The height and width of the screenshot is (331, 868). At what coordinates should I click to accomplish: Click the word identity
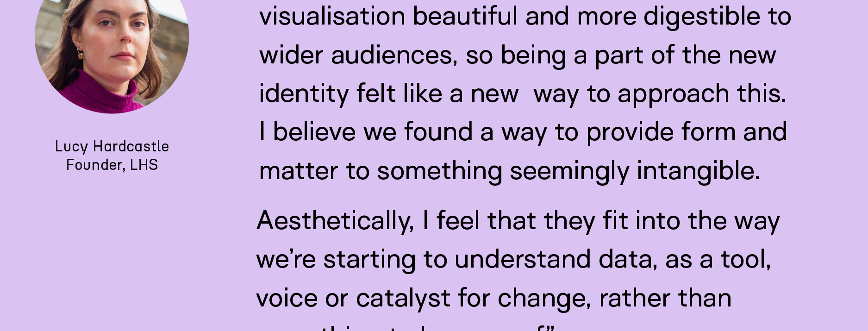pos(304,94)
